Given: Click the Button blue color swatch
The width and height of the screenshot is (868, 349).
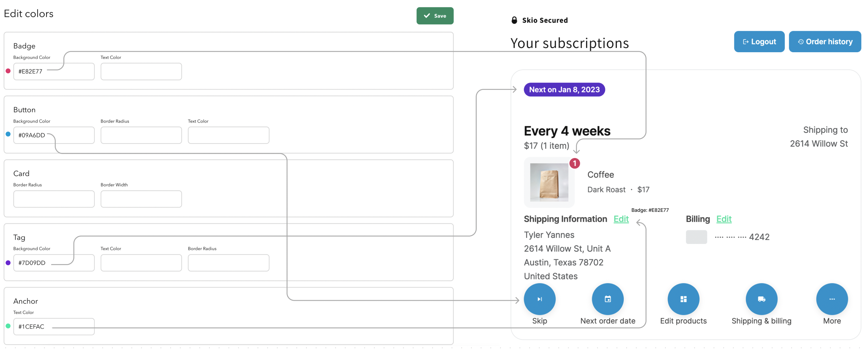Looking at the screenshot, I should pyautogui.click(x=8, y=134).
